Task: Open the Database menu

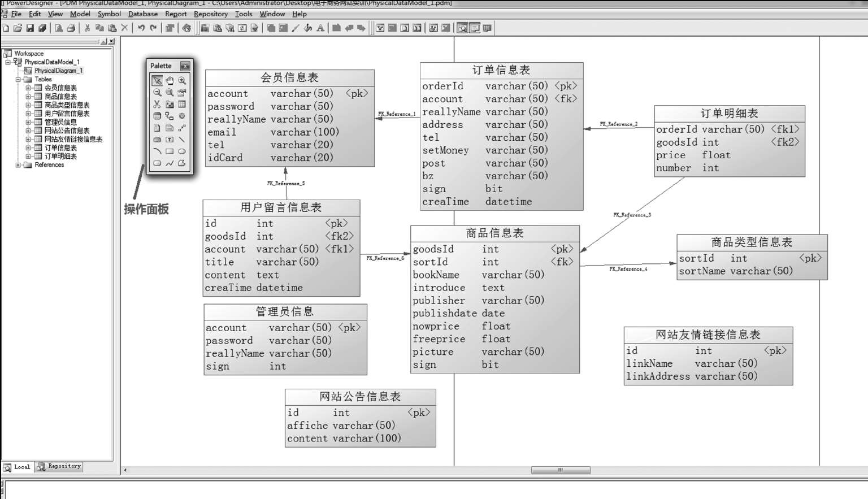Action: tap(142, 14)
